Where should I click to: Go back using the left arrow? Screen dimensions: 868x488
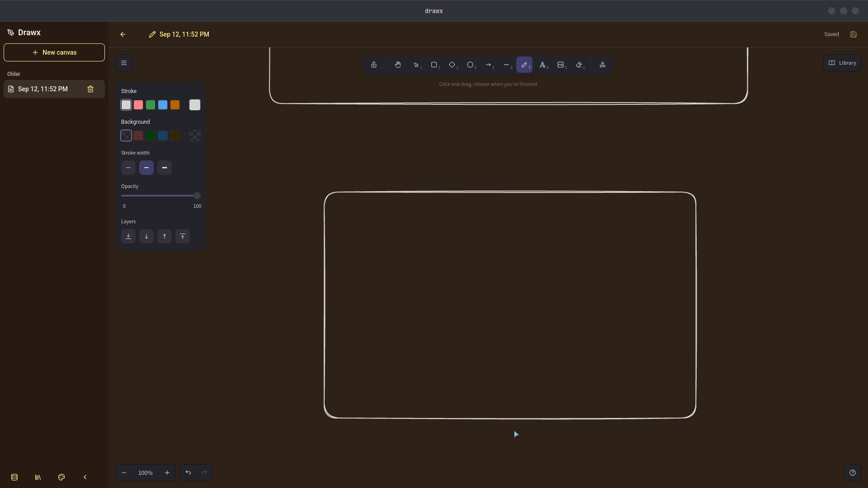(x=123, y=34)
